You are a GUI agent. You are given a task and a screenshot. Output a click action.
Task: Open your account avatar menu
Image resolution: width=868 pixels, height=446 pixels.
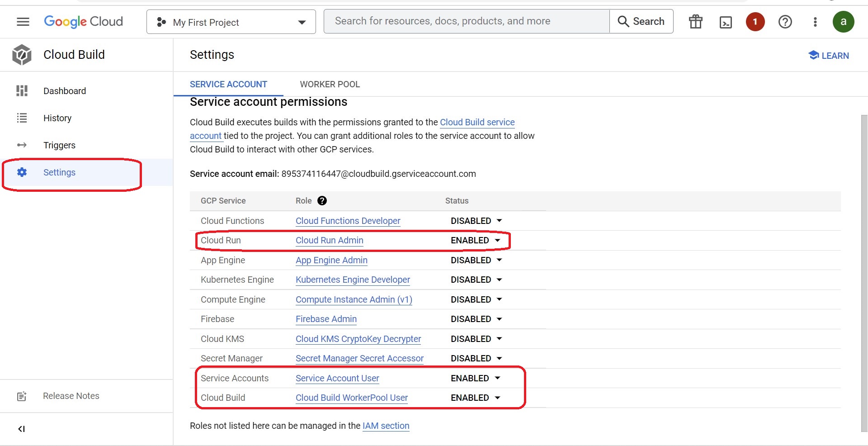tap(844, 21)
